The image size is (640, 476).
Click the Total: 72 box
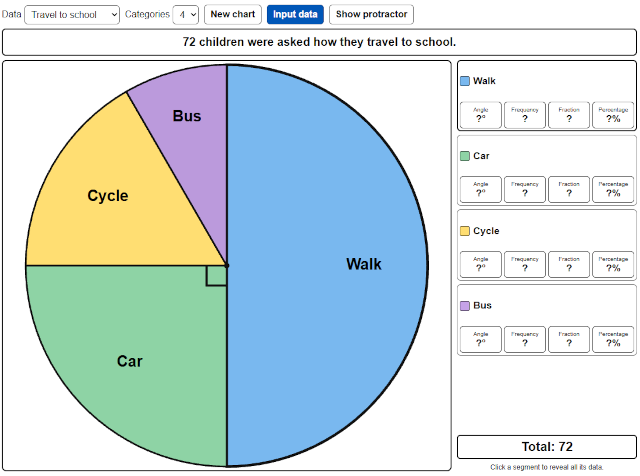(x=547, y=447)
